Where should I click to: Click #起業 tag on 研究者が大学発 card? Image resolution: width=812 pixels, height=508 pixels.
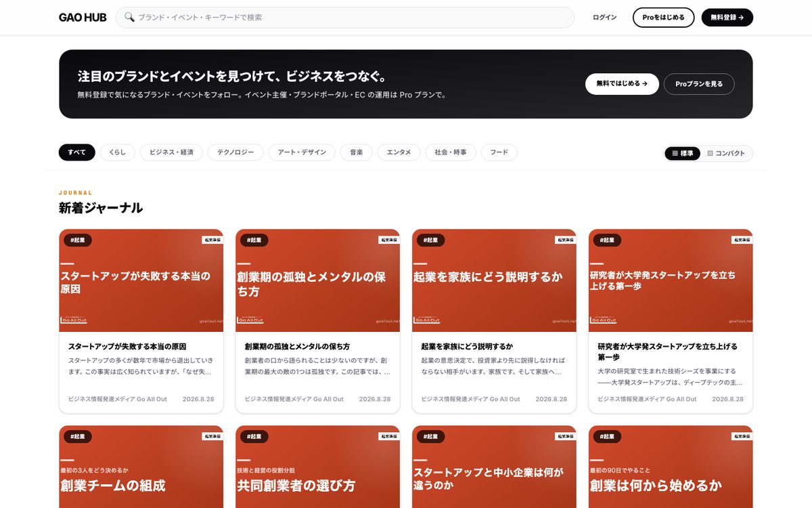click(x=608, y=240)
